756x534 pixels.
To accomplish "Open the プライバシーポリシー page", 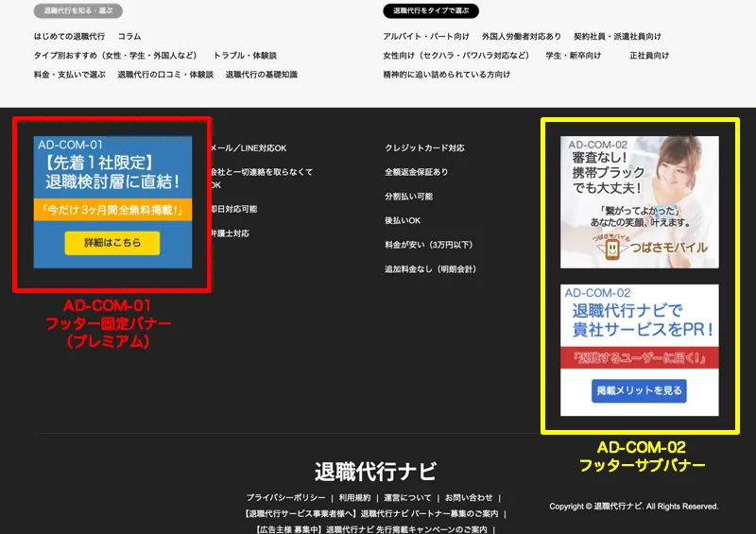I will [x=286, y=497].
